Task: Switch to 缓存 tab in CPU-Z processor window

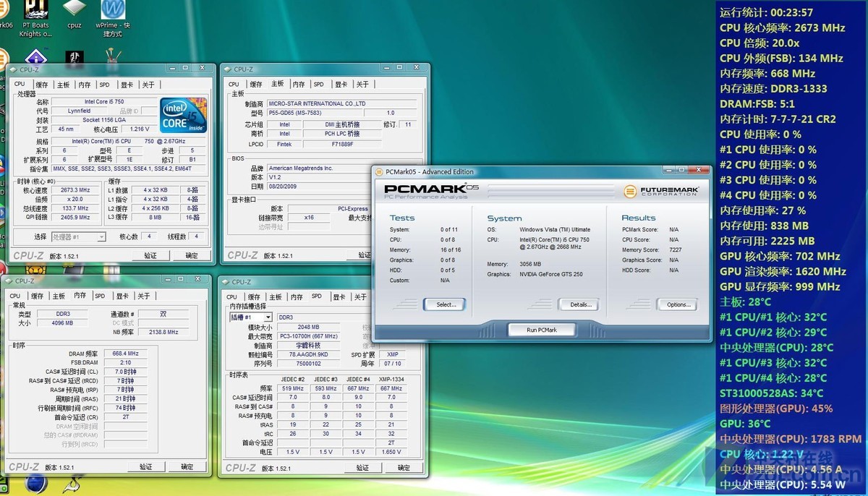Action: pos(42,85)
